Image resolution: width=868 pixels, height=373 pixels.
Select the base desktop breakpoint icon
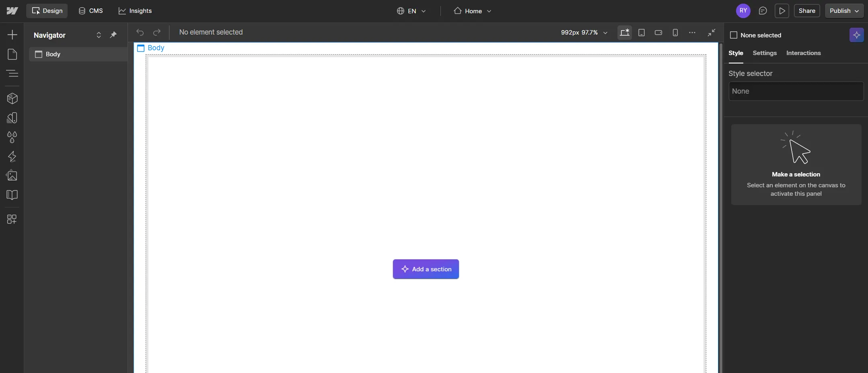pos(625,33)
